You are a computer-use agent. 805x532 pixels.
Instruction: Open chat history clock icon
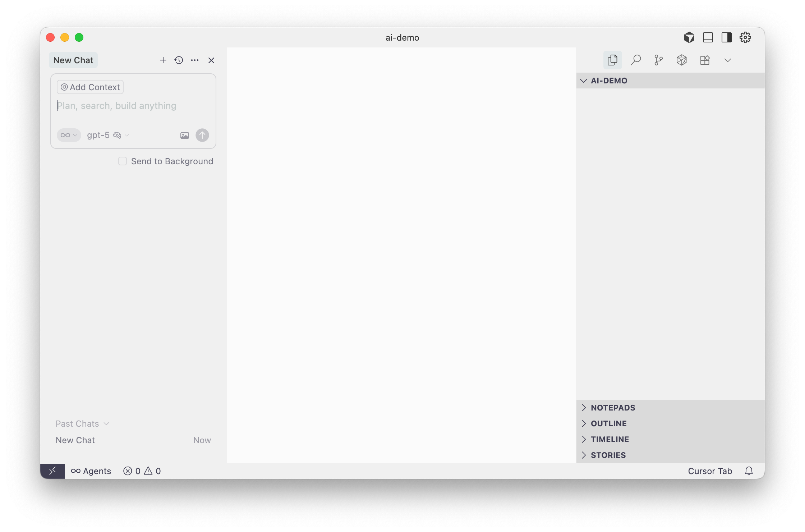tap(179, 60)
